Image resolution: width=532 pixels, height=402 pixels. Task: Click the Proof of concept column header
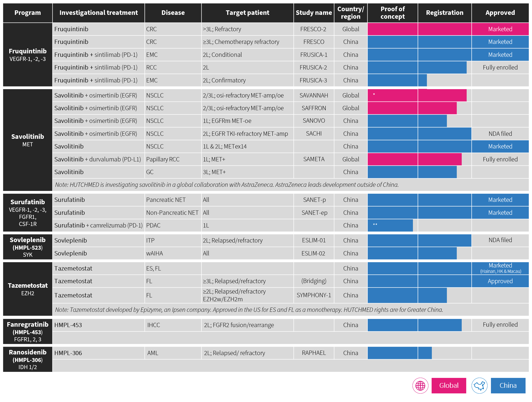click(392, 13)
